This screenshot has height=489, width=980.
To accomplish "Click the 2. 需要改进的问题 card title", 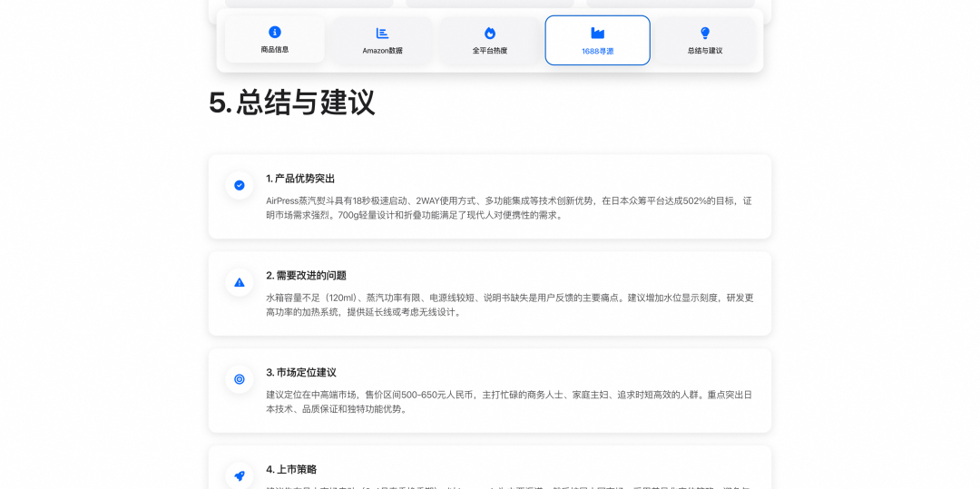I will click(x=306, y=276).
